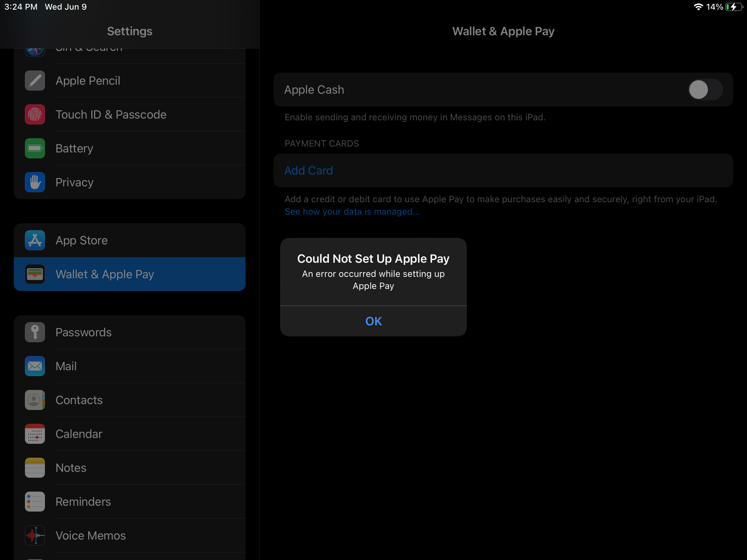Image resolution: width=747 pixels, height=560 pixels.
Task: Select the Privacy hand icon
Action: pos(35,182)
